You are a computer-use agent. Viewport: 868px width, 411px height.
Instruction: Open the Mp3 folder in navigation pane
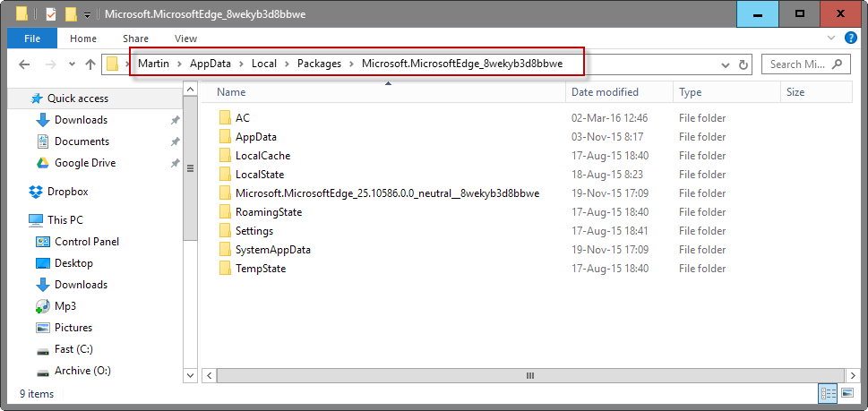pyautogui.click(x=65, y=306)
